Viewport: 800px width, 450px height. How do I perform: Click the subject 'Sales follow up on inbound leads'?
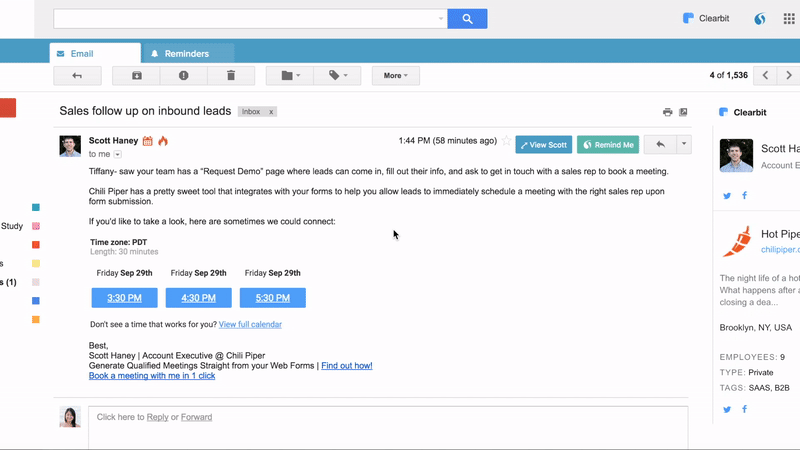pyautogui.click(x=145, y=111)
